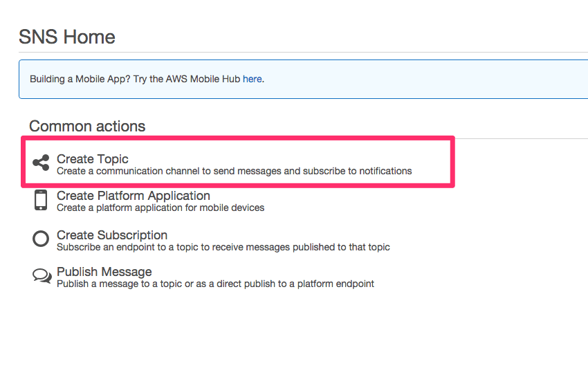Open the Create Subscription action
Screen dimensions: 588x368
pos(112,234)
